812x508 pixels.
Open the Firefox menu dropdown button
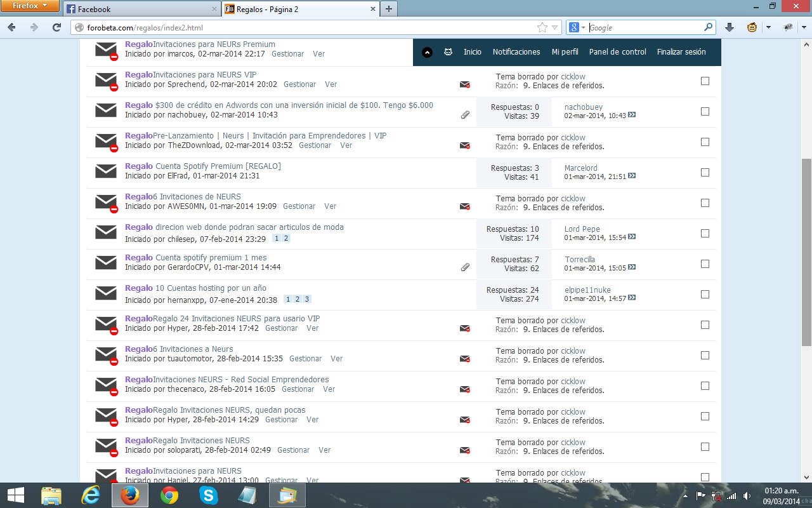click(30, 7)
